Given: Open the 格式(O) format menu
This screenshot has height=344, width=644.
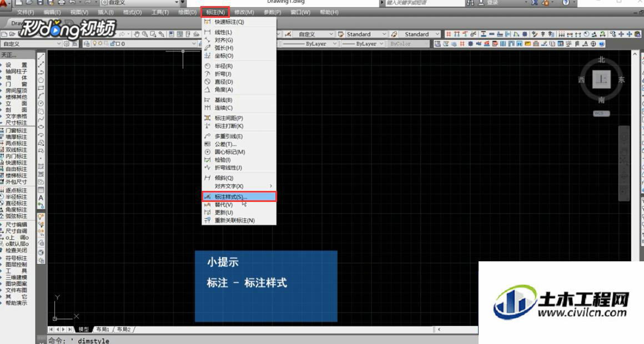Looking at the screenshot, I should point(132,12).
